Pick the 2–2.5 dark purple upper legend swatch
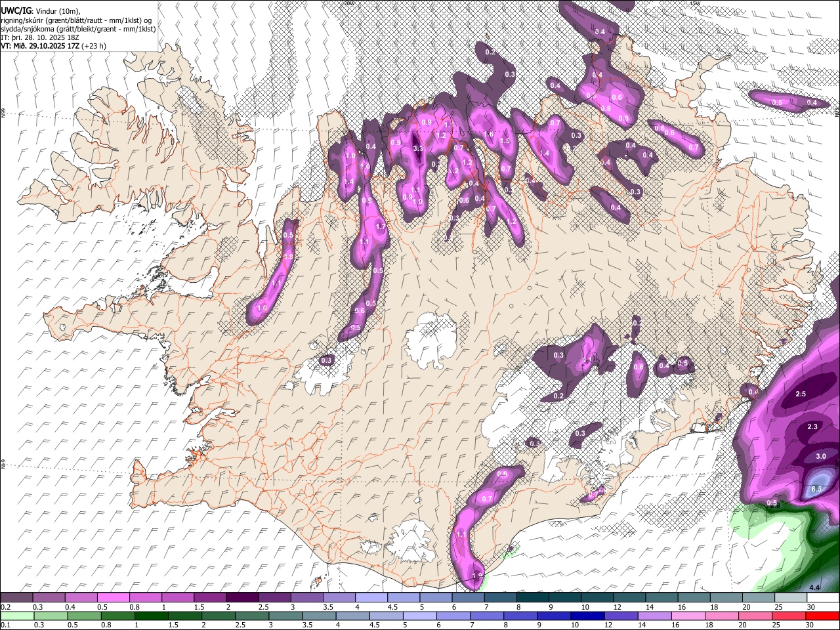 point(242,598)
